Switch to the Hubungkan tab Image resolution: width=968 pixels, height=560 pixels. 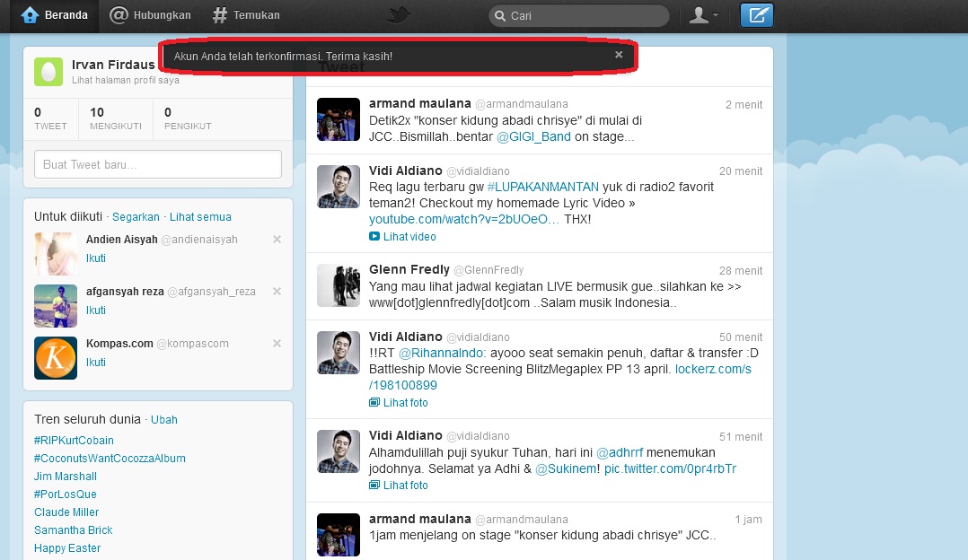[x=149, y=14]
